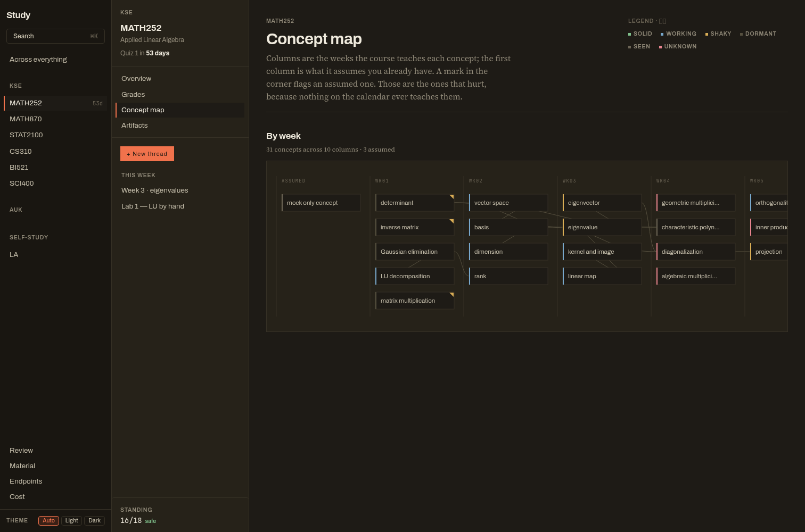The height and width of the screenshot is (532, 805).
Task: Open the Review page
Action: pos(55,451)
